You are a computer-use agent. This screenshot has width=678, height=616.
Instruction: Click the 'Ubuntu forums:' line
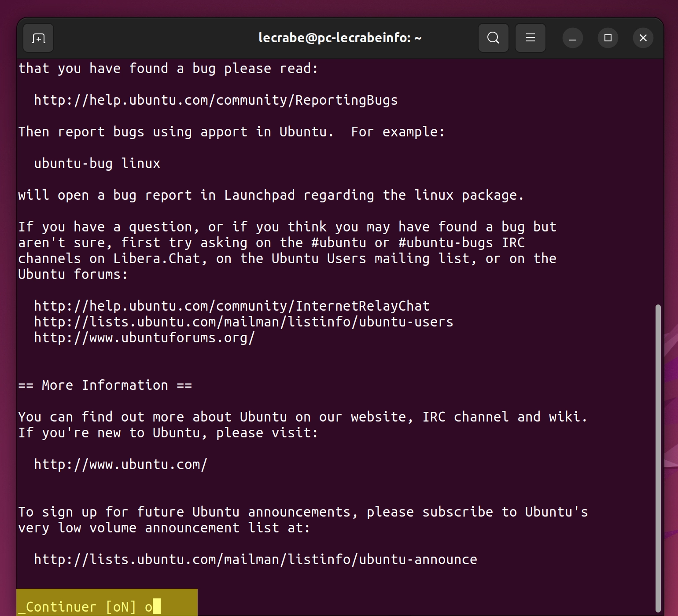coord(73,274)
